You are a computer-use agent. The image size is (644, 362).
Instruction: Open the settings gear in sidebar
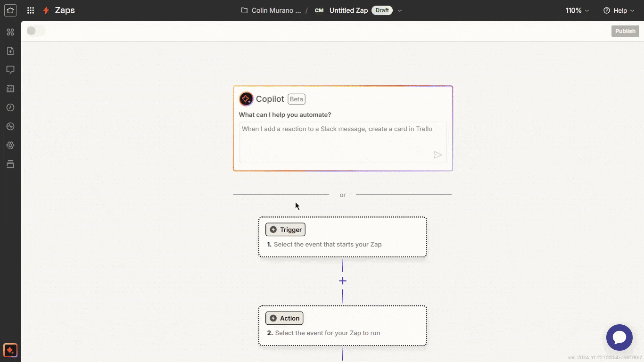10,145
